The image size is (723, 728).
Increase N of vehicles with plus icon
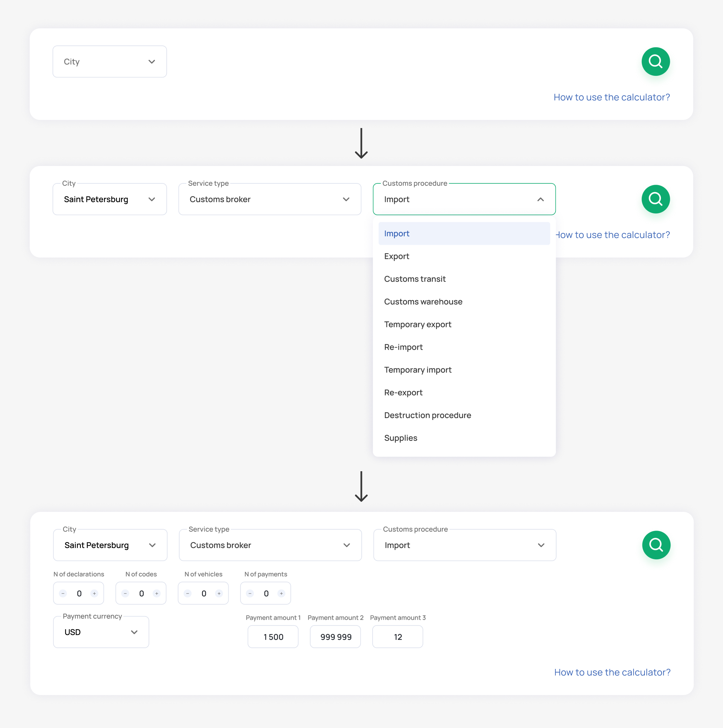[219, 593]
